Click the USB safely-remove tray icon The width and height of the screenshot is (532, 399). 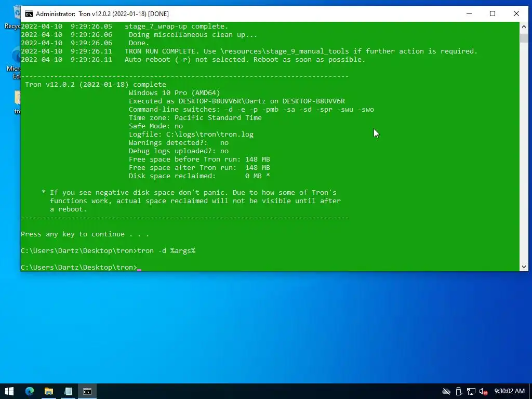[x=459, y=392]
